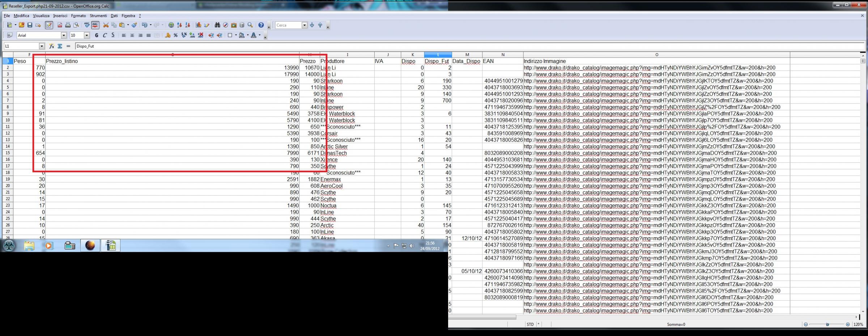This screenshot has height=336, width=868.
Task: Open the Borders dropdown arrow
Action: (236, 35)
